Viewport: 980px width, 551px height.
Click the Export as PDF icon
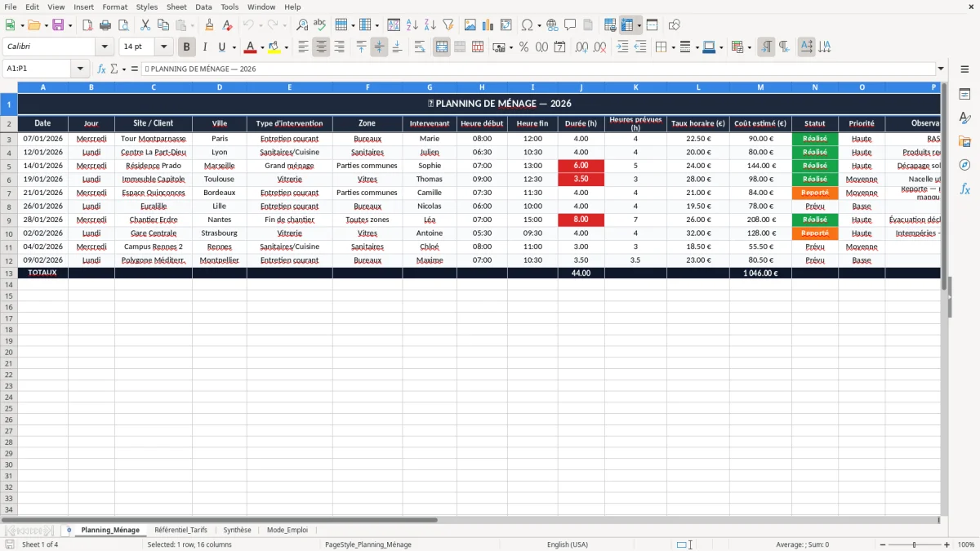tap(87, 25)
